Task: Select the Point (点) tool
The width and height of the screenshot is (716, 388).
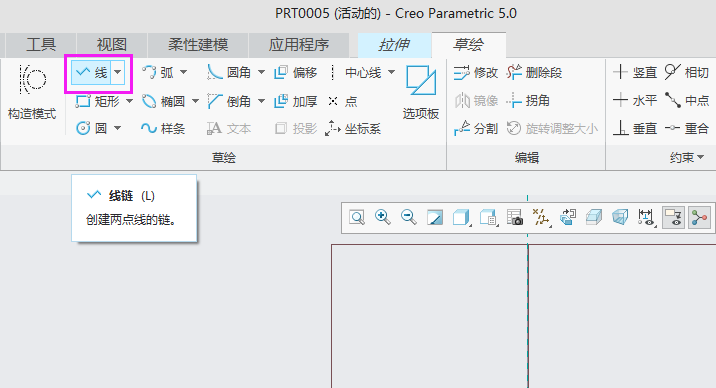Action: click(342, 101)
